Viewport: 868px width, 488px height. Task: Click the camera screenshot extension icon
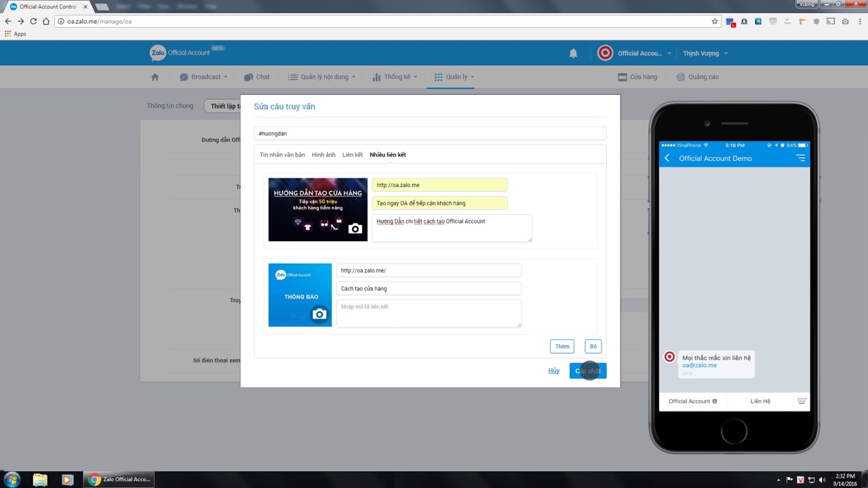pyautogui.click(x=845, y=21)
